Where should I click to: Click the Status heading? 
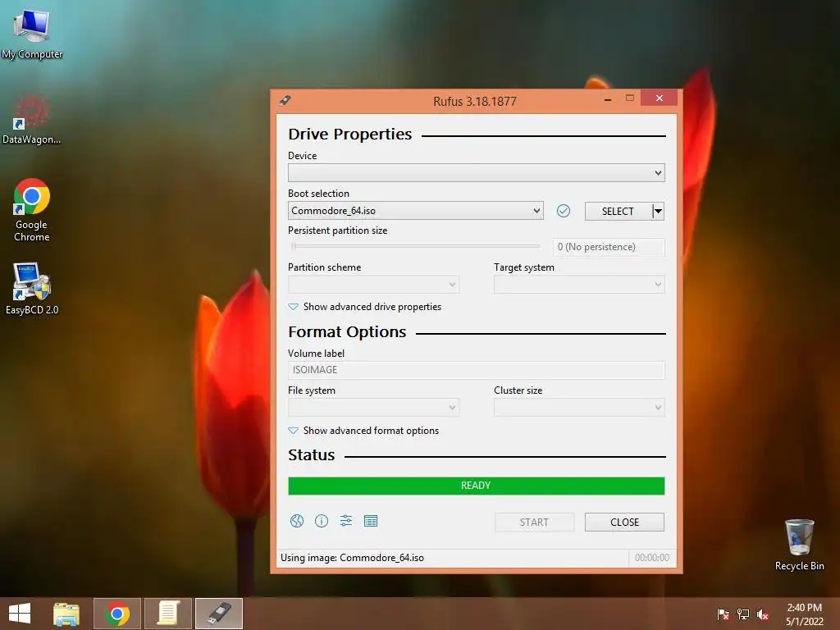311,455
